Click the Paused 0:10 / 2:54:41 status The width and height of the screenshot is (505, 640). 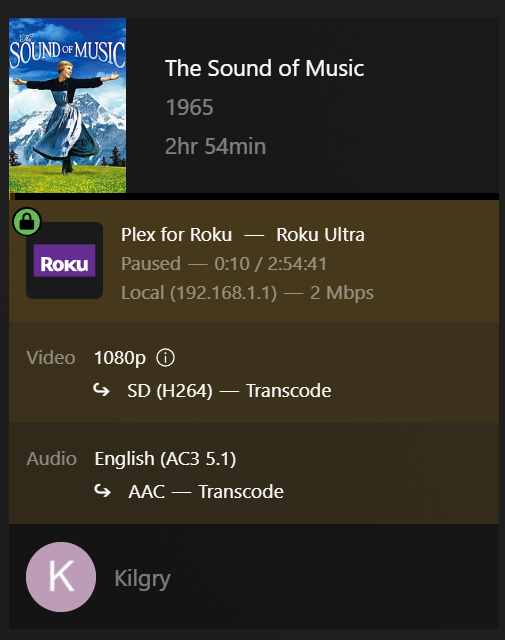pos(224,264)
